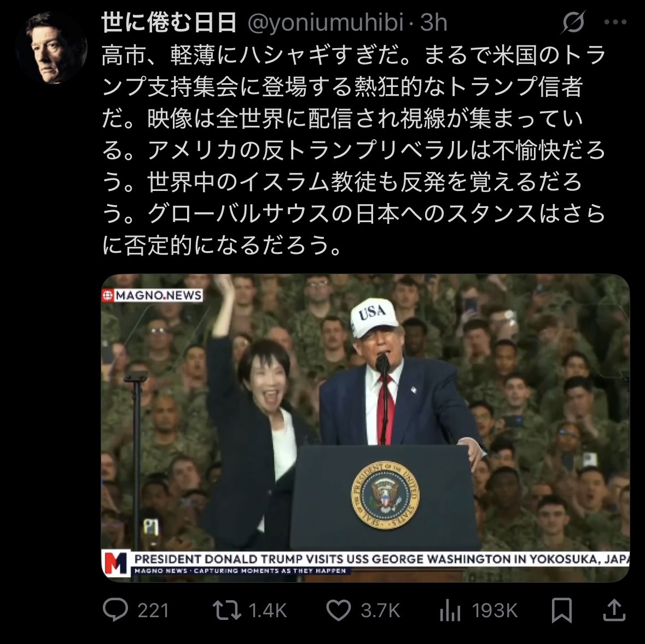Like the post with the heart icon

(339, 610)
